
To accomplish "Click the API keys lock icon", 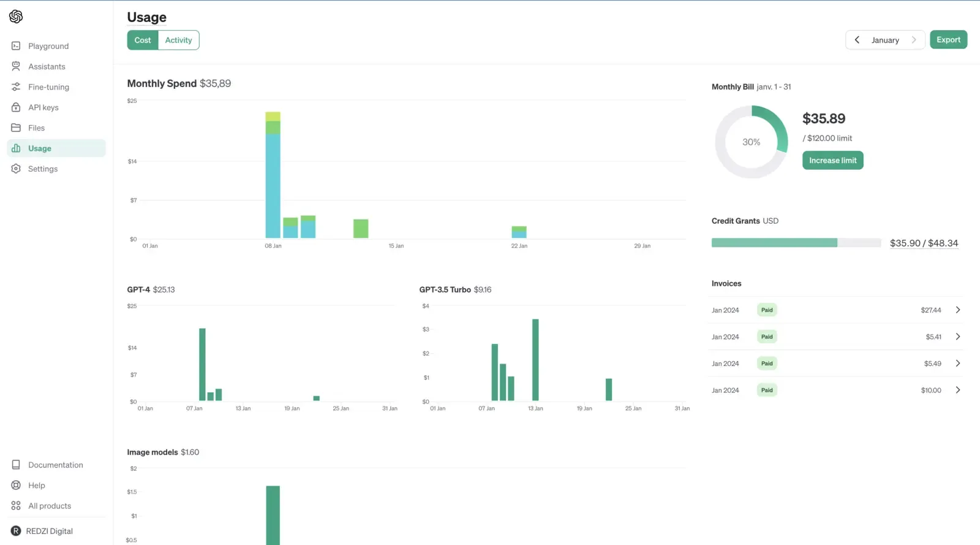I will click(x=16, y=107).
